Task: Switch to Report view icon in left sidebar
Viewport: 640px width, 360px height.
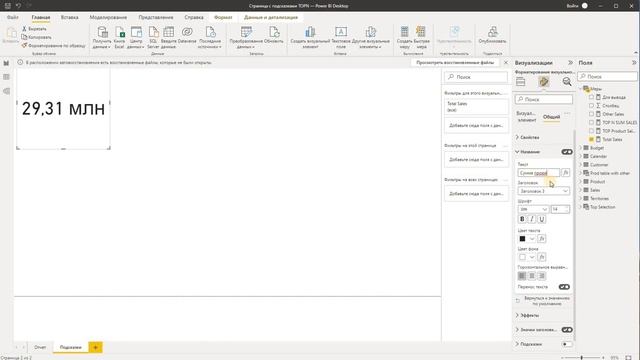Action: (x=6, y=63)
